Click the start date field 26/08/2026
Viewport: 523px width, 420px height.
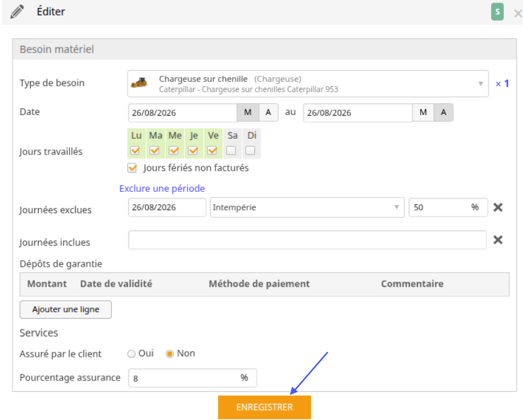[x=182, y=112]
